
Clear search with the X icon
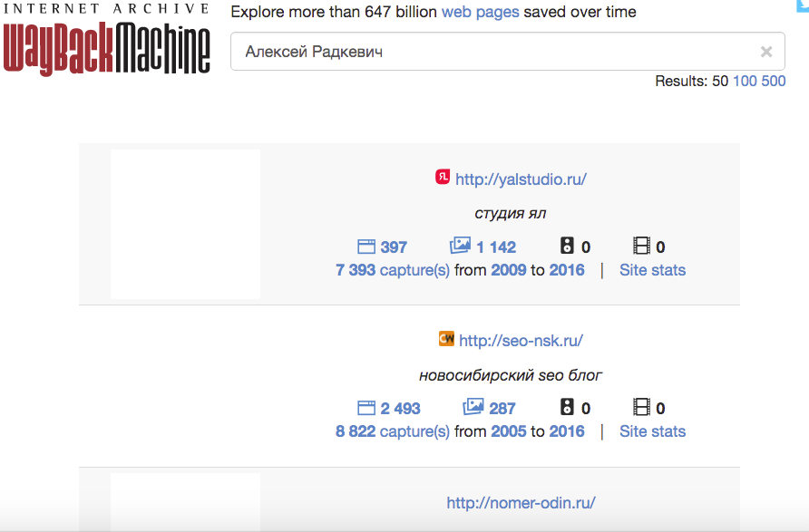[x=766, y=52]
